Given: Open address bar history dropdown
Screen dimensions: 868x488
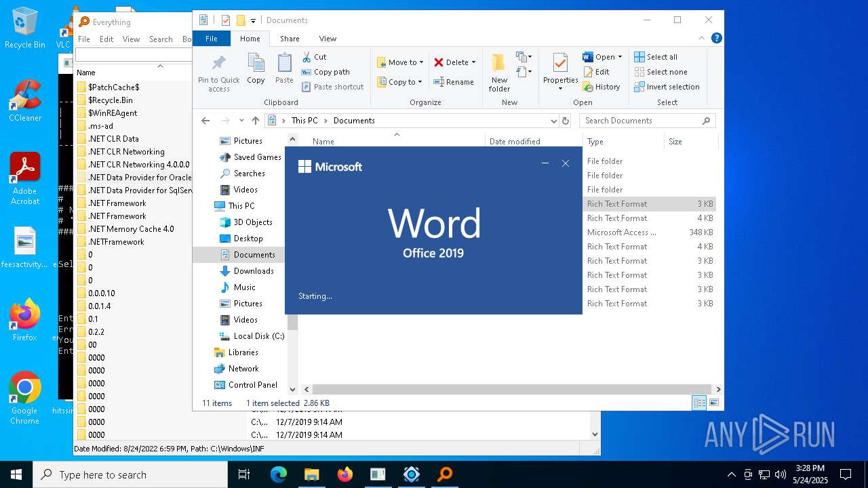Looking at the screenshot, I should [x=554, y=121].
